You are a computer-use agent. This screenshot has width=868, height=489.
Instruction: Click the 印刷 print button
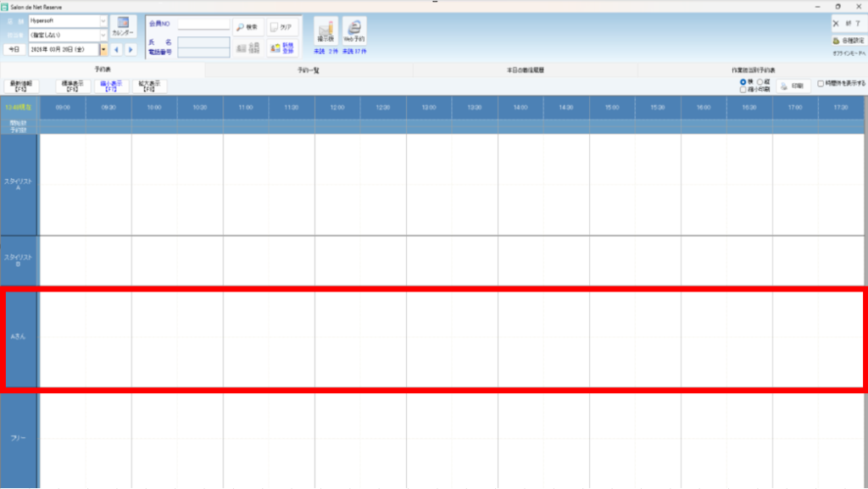click(x=793, y=86)
